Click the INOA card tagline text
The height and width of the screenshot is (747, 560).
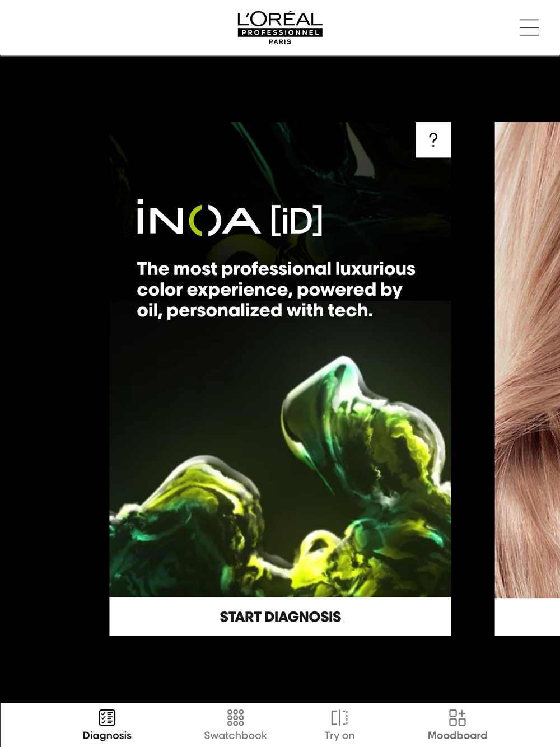(x=276, y=290)
